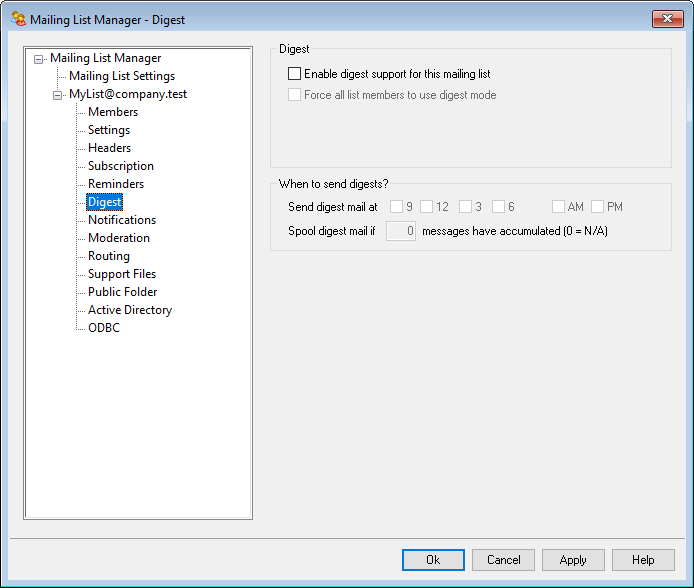Viewport: 694px width, 588px height.
Task: Click the spool message count field
Action: point(401,231)
